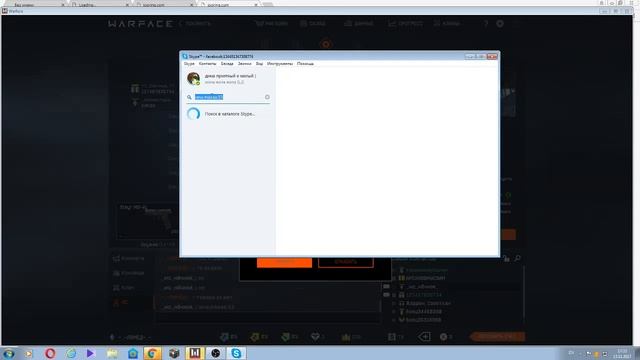Open the Помощь menu in Skype
The width and height of the screenshot is (640, 360).
(305, 64)
